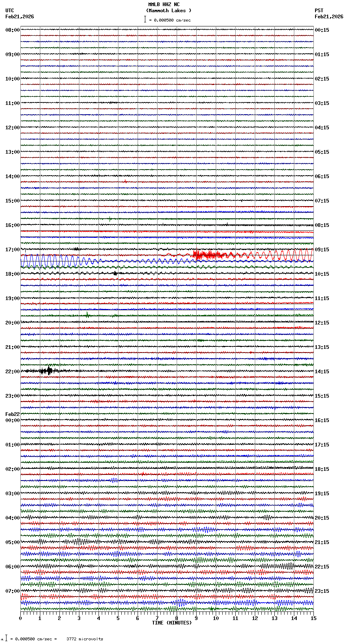Image resolution: width=346 pixels, height=644 pixels.
Task: Select the 10:00 UTC row label
Action: (x=13, y=79)
